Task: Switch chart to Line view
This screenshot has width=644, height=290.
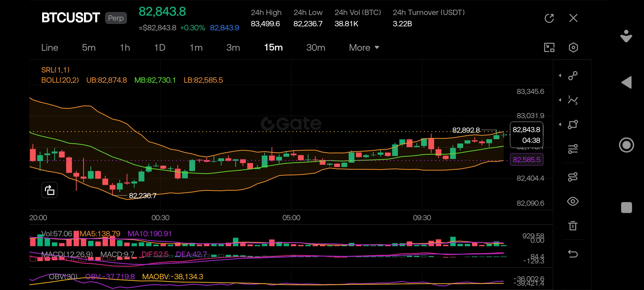Action: 50,48
